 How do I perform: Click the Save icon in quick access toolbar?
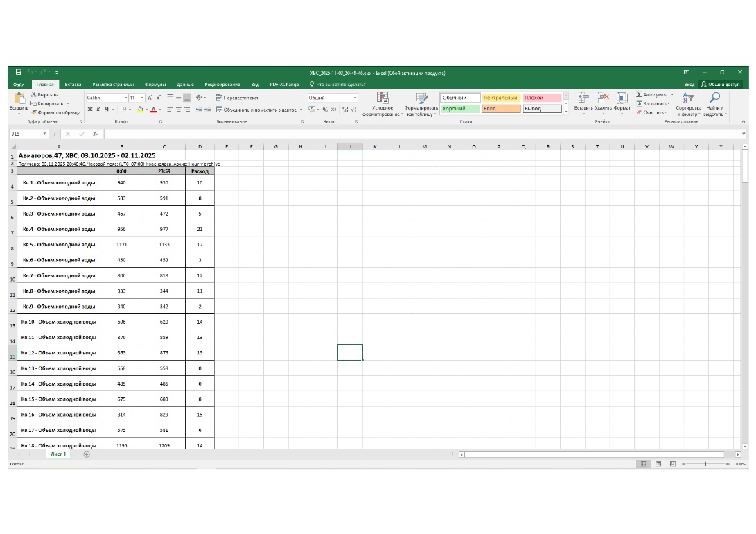click(x=19, y=72)
